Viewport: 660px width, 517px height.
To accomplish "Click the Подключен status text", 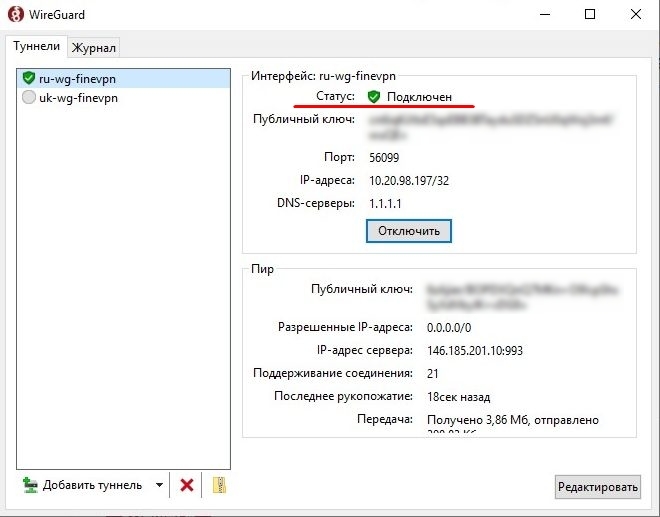I will (x=419, y=97).
